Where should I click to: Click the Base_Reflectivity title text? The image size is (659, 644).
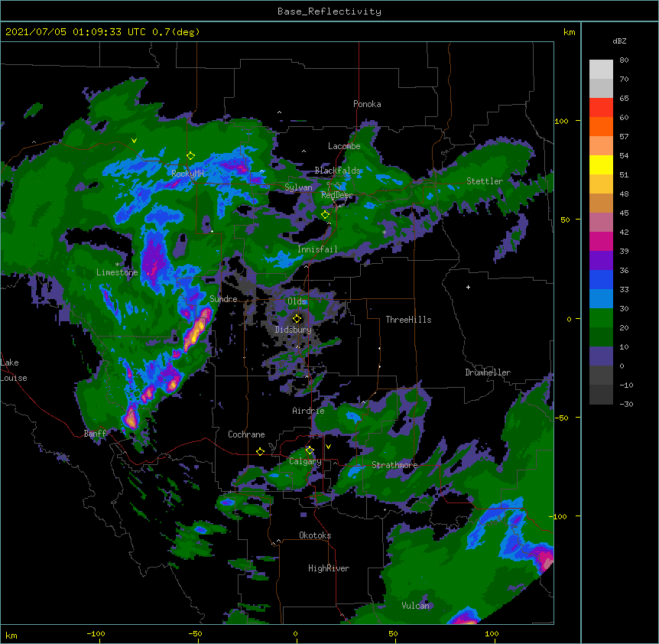click(329, 11)
